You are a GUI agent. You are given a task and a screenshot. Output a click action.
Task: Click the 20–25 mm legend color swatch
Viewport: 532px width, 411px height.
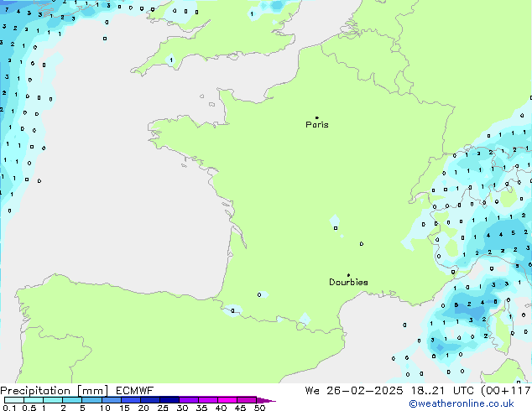(149, 400)
